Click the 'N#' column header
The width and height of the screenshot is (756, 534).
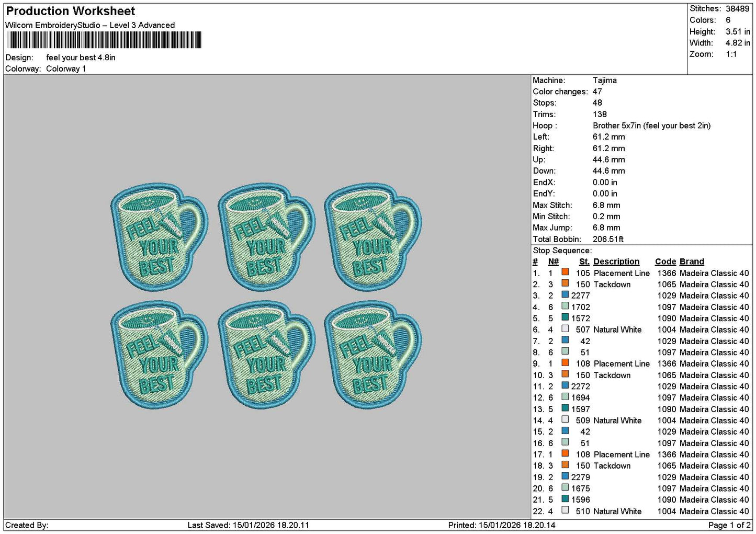pos(554,262)
